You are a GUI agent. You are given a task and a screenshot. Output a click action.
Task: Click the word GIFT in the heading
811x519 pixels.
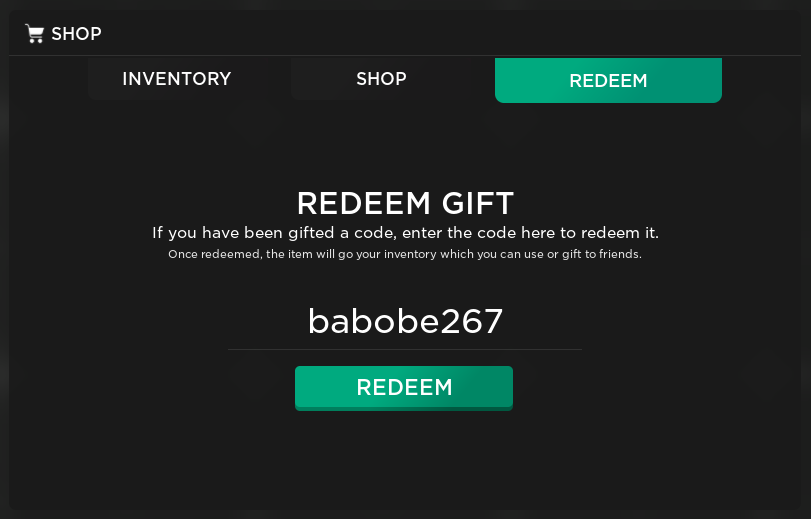(x=477, y=203)
